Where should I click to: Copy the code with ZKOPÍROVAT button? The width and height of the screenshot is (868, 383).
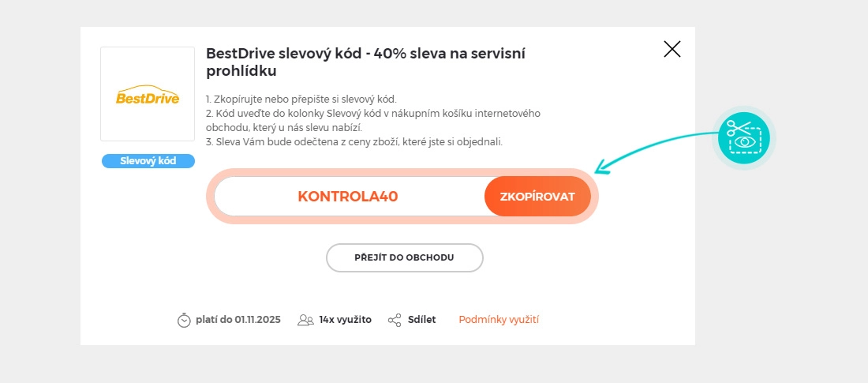click(537, 197)
